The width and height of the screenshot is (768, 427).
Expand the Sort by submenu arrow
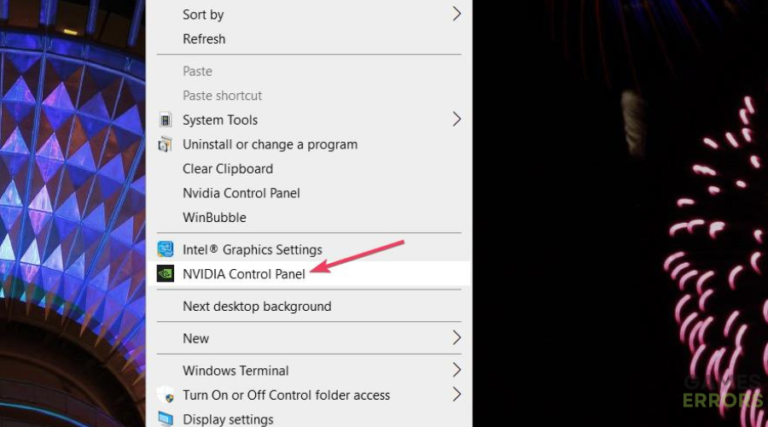pyautogui.click(x=456, y=14)
